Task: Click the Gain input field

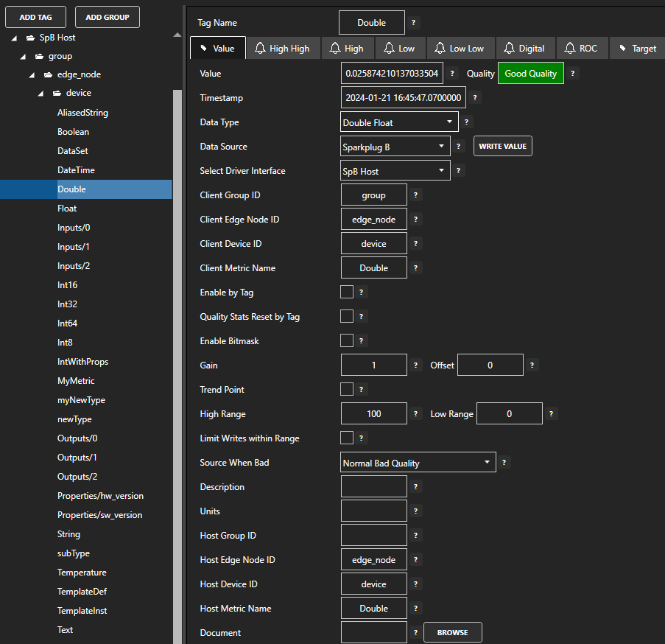Action: [x=374, y=365]
